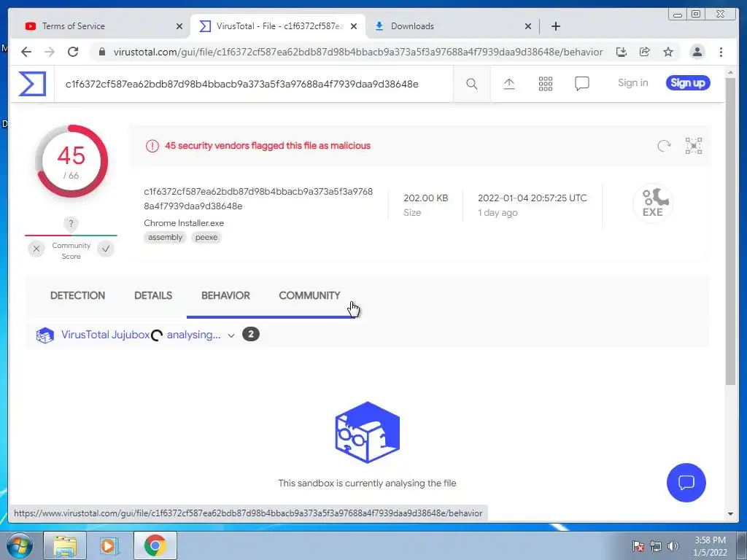This screenshot has width=747, height=560.
Task: Open the apps grid icon
Action: tap(546, 85)
